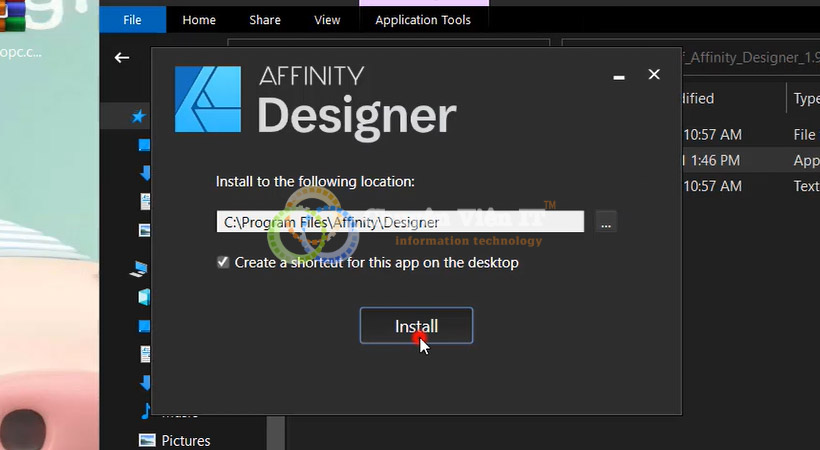
Task: Click the Install button
Action: [416, 326]
